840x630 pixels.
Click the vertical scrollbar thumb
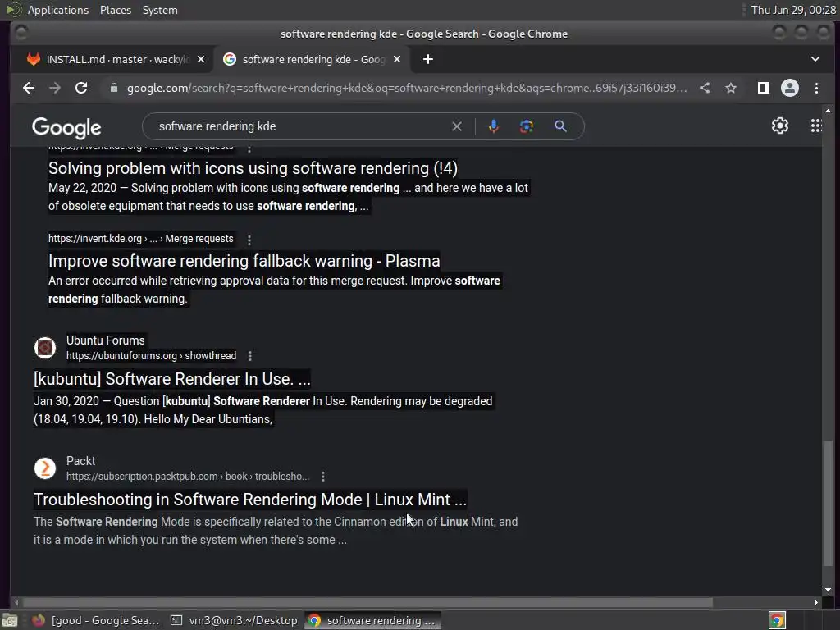pos(829,503)
